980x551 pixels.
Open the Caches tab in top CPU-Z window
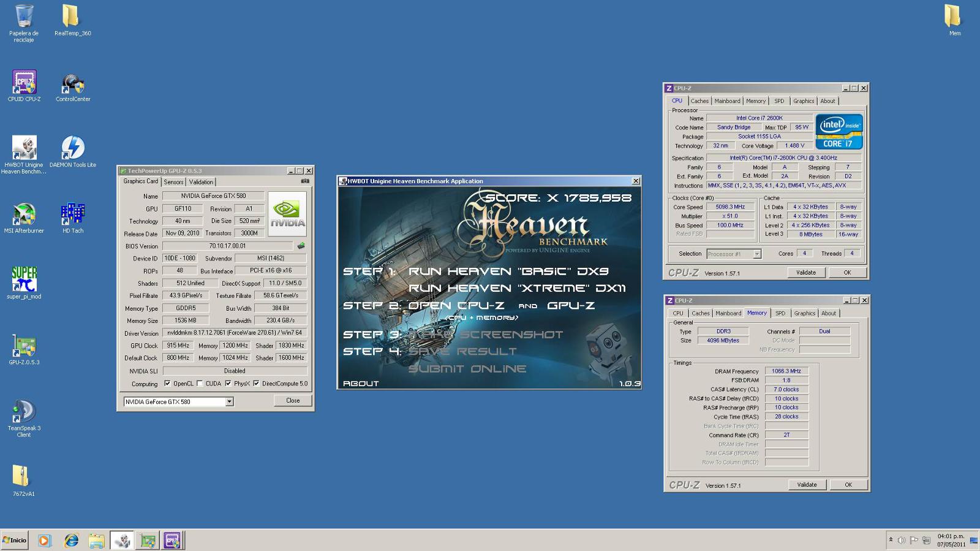[699, 101]
